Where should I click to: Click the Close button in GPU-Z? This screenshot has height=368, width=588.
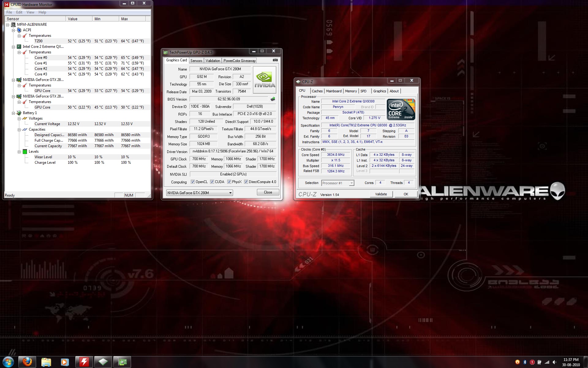pyautogui.click(x=268, y=192)
